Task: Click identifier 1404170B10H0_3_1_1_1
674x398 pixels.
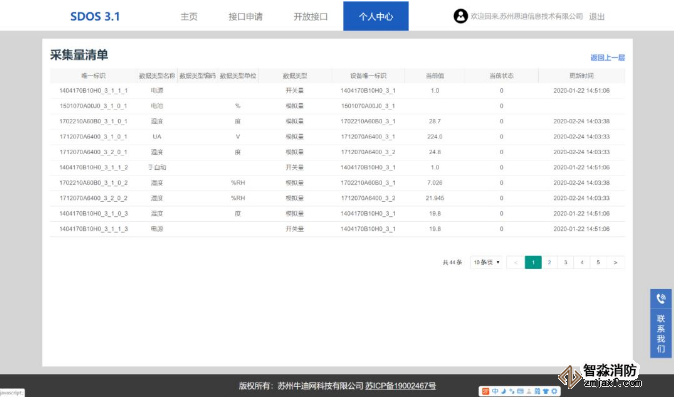Action: click(x=93, y=91)
